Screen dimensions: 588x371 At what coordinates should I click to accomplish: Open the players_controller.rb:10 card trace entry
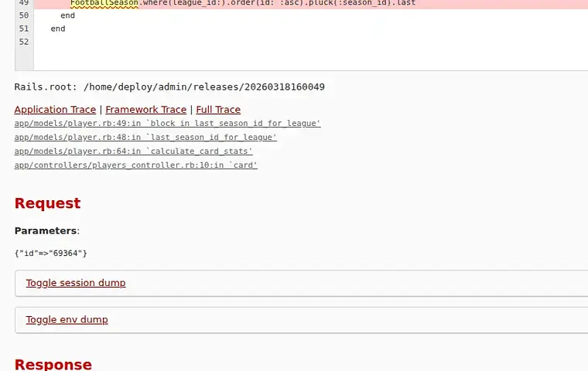[135, 165]
